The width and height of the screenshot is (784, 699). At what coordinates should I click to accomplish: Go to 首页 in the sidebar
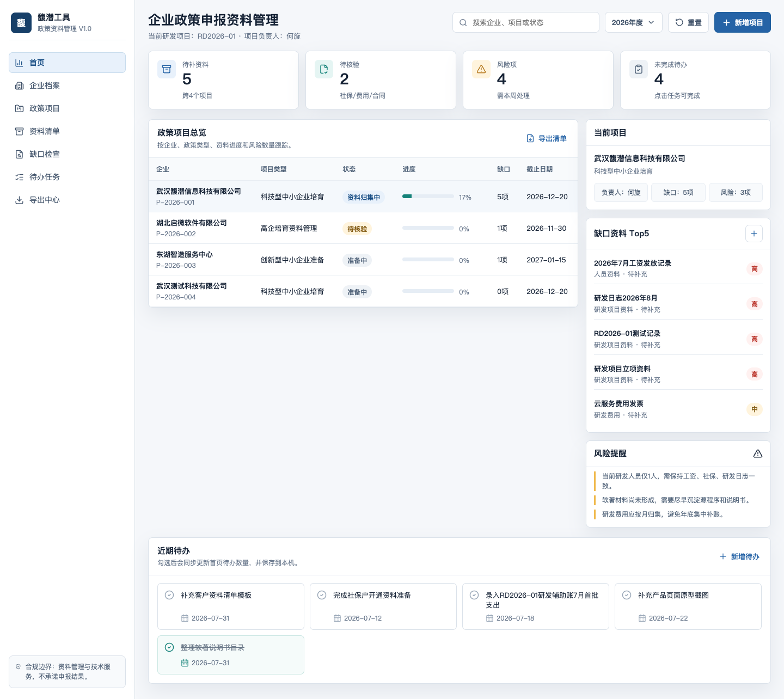click(67, 63)
